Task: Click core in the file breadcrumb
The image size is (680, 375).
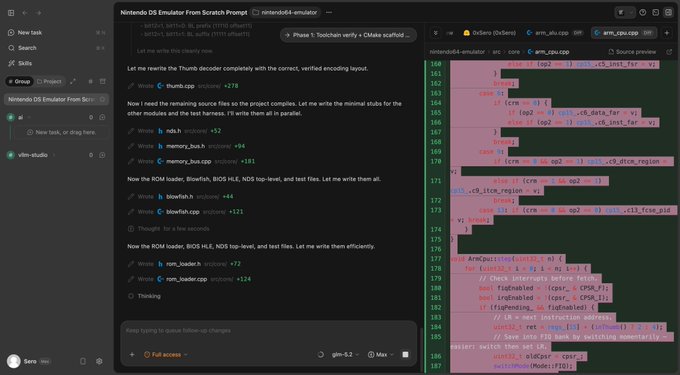Action: click(514, 52)
